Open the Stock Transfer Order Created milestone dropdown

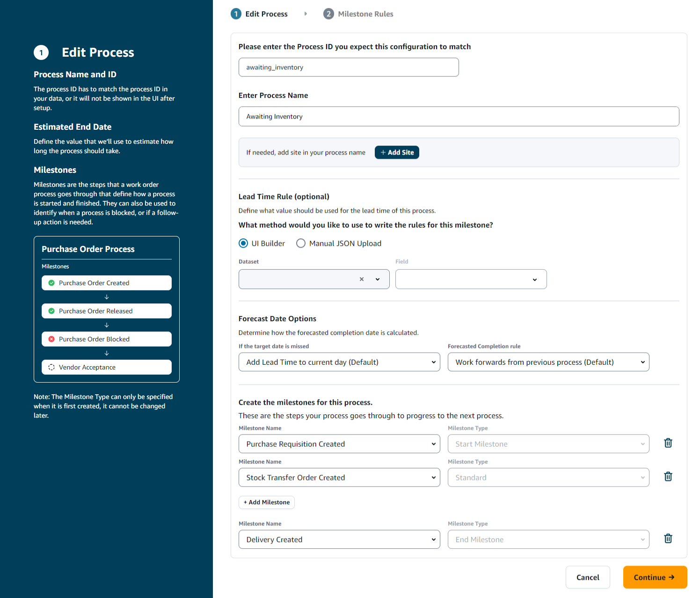point(339,478)
